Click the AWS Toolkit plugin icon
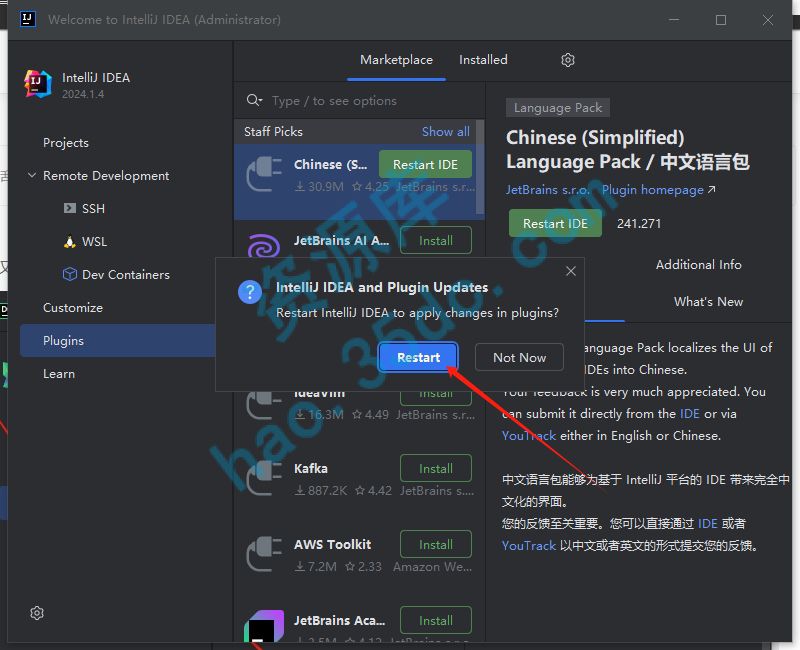 click(264, 554)
